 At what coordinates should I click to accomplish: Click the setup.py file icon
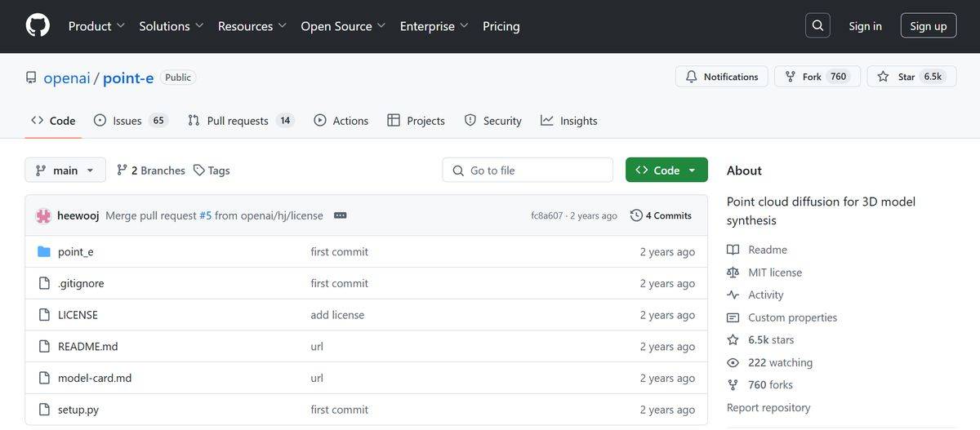coord(44,410)
